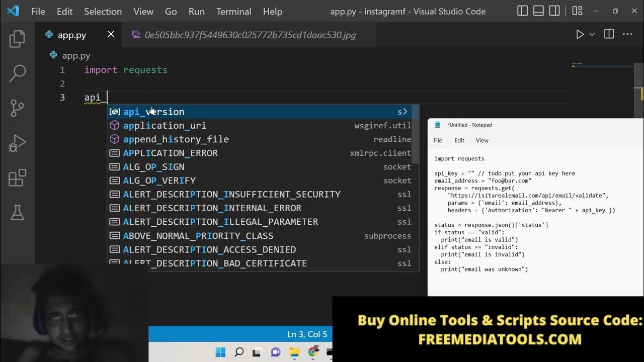Viewport: 644px width, 362px height.
Task: Open Chat app from taskbar
Action: click(276, 352)
